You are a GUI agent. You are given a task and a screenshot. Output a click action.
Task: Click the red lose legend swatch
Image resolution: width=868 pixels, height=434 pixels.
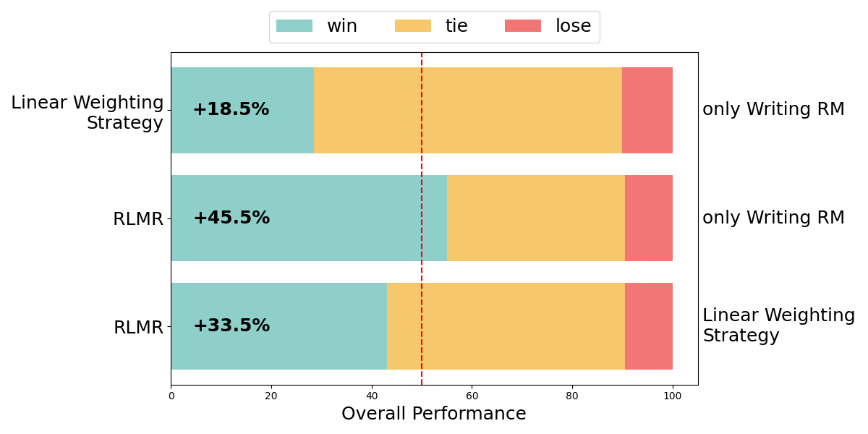tap(522, 26)
